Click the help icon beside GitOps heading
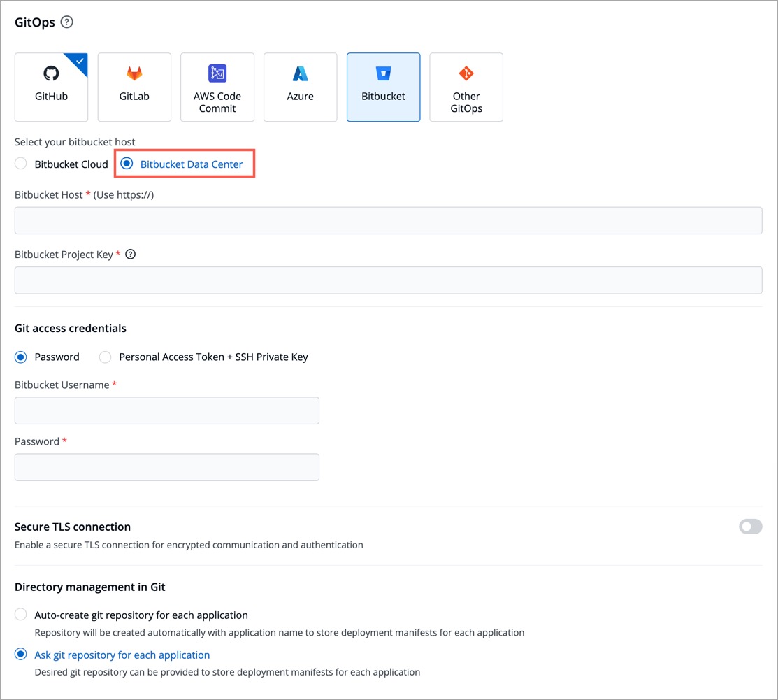Screen dimensions: 778x700 pyautogui.click(x=67, y=22)
